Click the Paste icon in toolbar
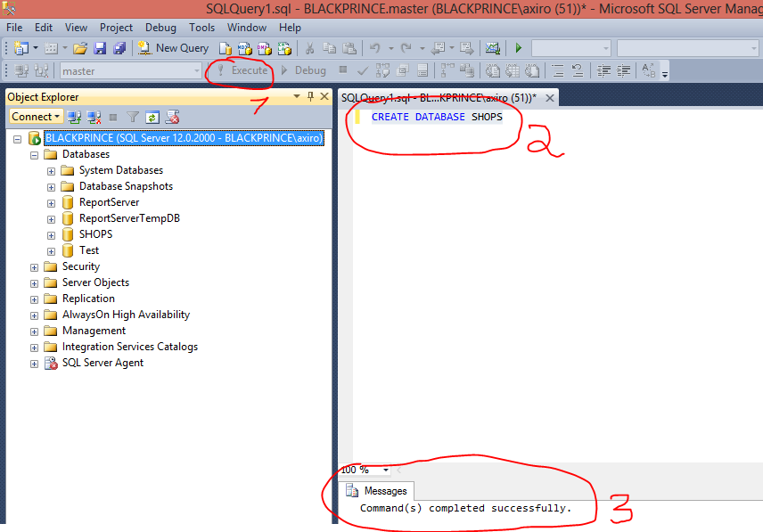Image resolution: width=763 pixels, height=532 pixels. 349,48
